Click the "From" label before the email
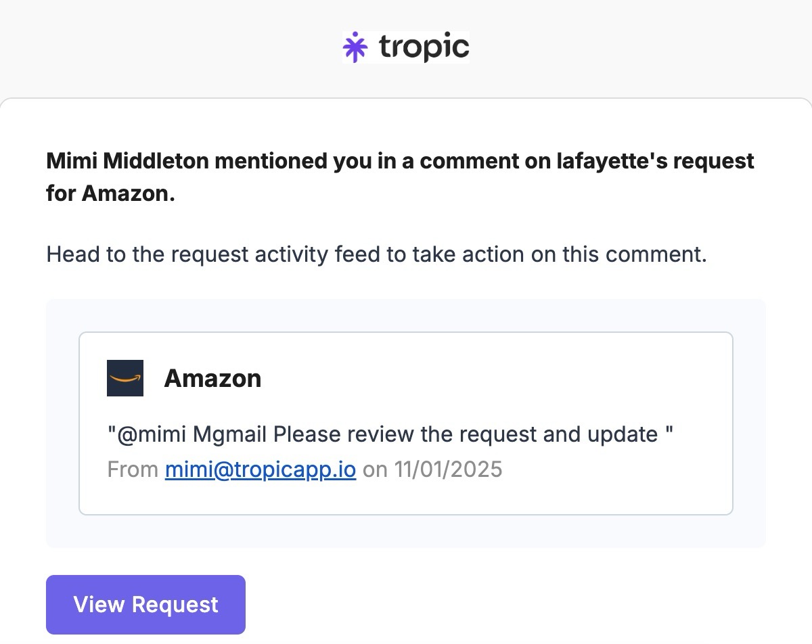This screenshot has width=812, height=644. (x=133, y=469)
